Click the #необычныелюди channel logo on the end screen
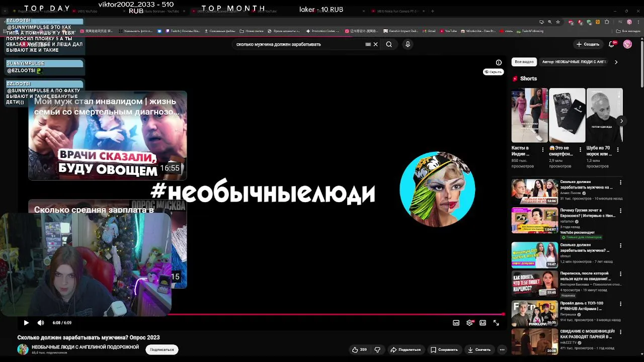This screenshot has height=362, width=644. pyautogui.click(x=437, y=189)
